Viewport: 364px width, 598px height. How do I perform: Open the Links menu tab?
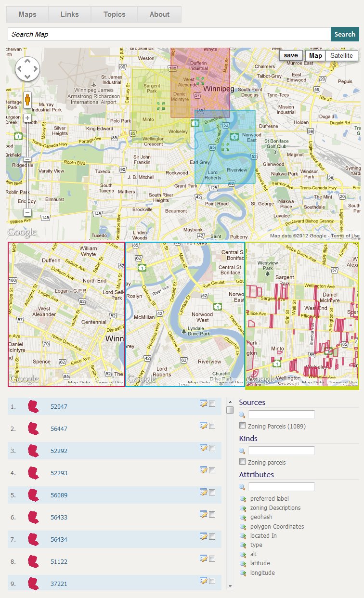coord(70,14)
